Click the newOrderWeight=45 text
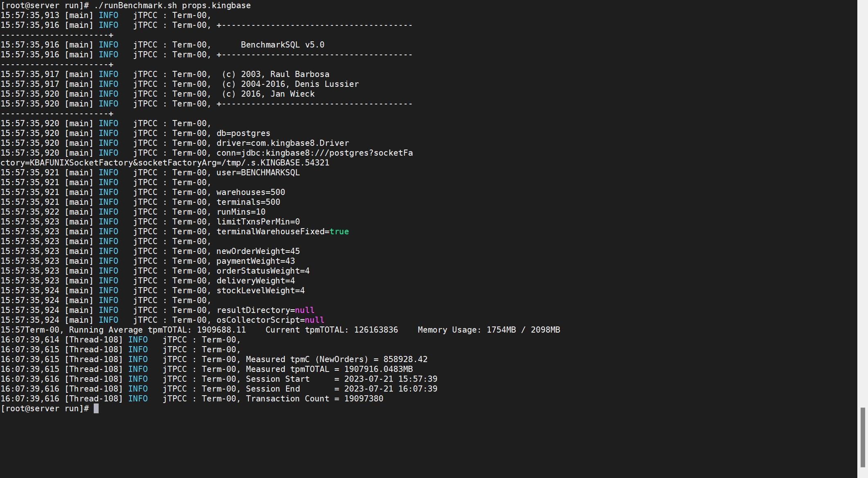 point(258,251)
